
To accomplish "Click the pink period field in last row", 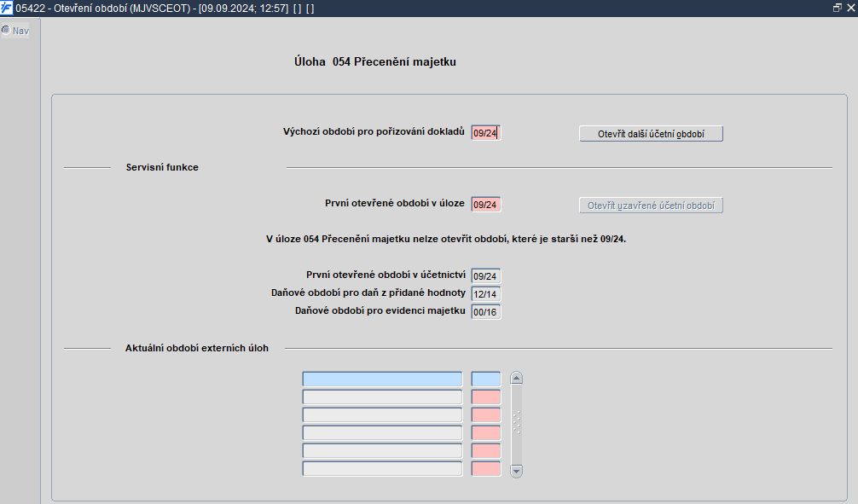I will point(486,468).
